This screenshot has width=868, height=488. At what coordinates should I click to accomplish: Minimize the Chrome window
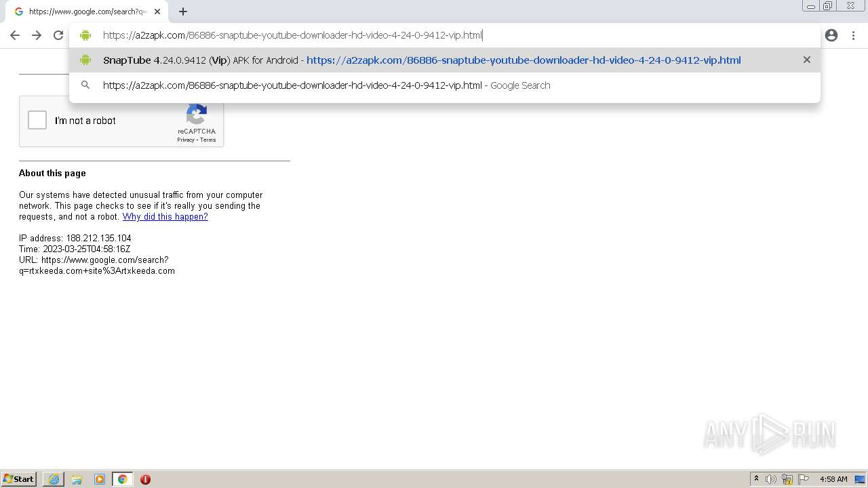(810, 6)
